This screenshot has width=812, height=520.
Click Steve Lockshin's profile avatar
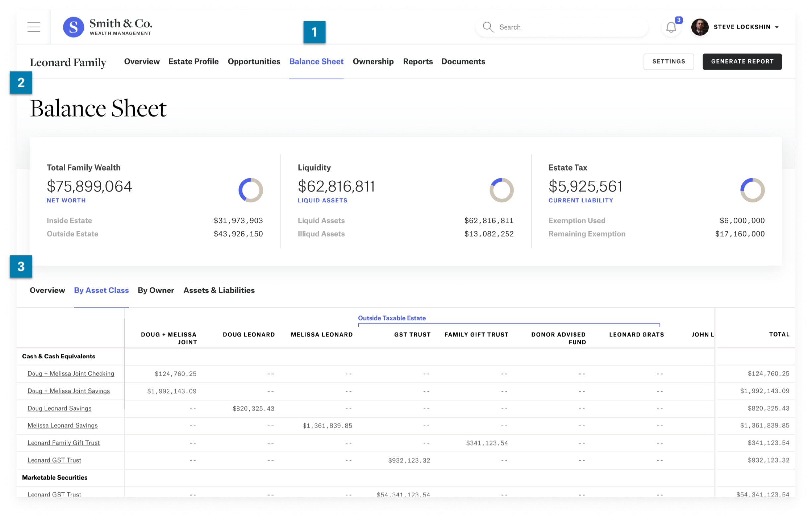(699, 27)
